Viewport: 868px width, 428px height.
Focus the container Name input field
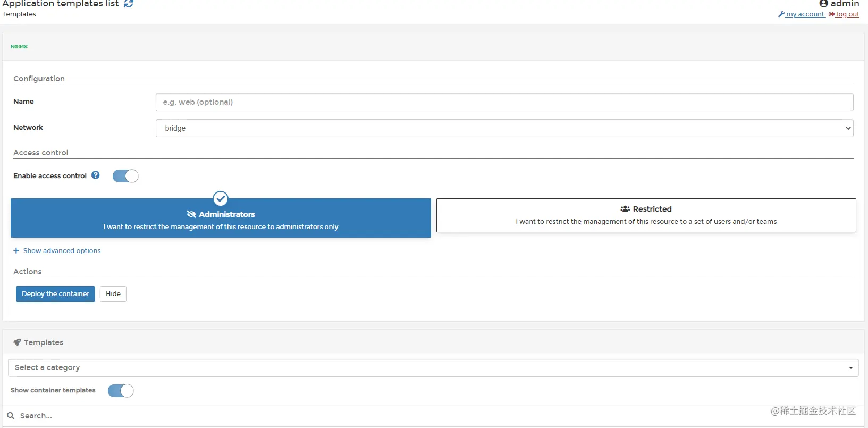[504, 102]
